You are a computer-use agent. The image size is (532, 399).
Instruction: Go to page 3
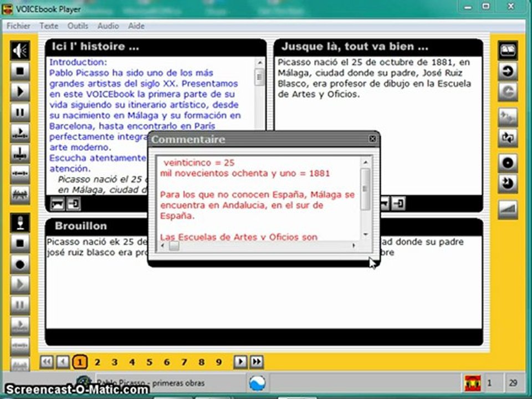[x=115, y=362]
